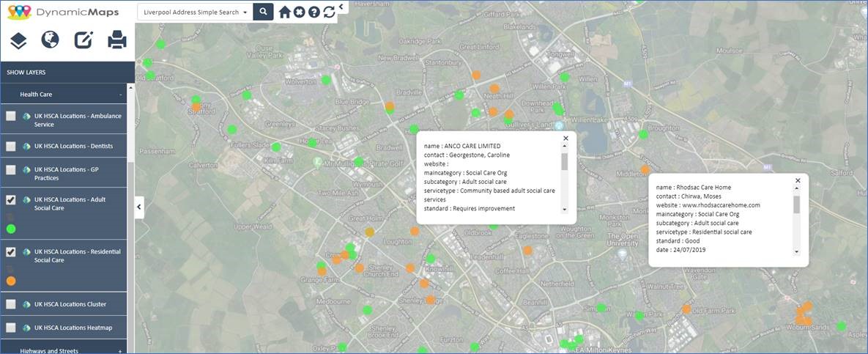This screenshot has height=354, width=868.
Task: Enable UK HSCA Locations Cluster layer
Action: pyautogui.click(x=10, y=304)
